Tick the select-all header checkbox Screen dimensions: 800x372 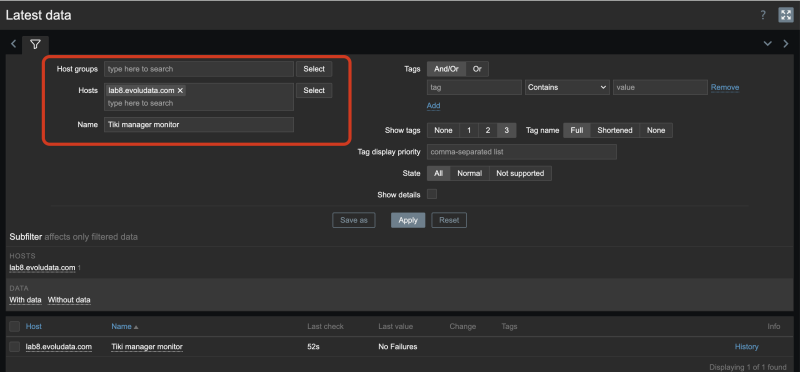(x=15, y=327)
